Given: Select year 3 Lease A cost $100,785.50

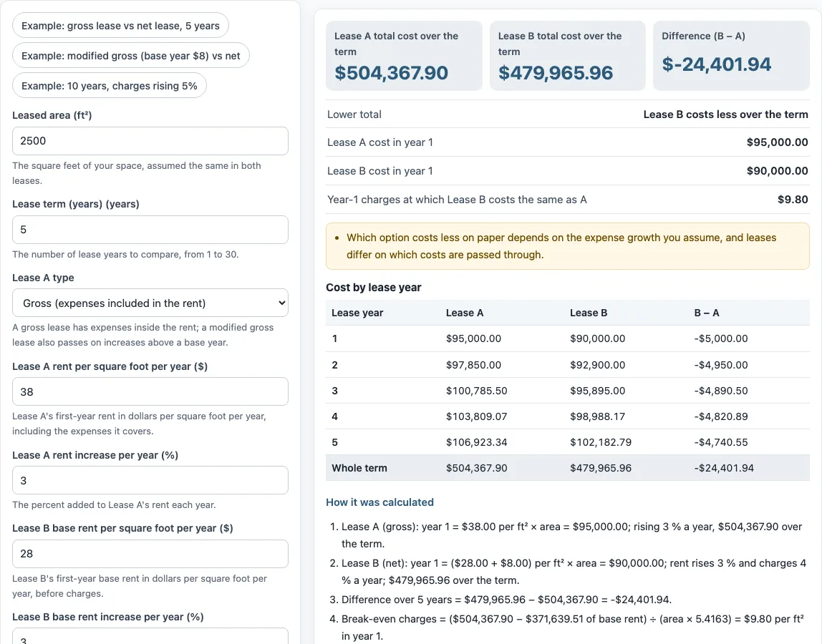Looking at the screenshot, I should pyautogui.click(x=477, y=391).
